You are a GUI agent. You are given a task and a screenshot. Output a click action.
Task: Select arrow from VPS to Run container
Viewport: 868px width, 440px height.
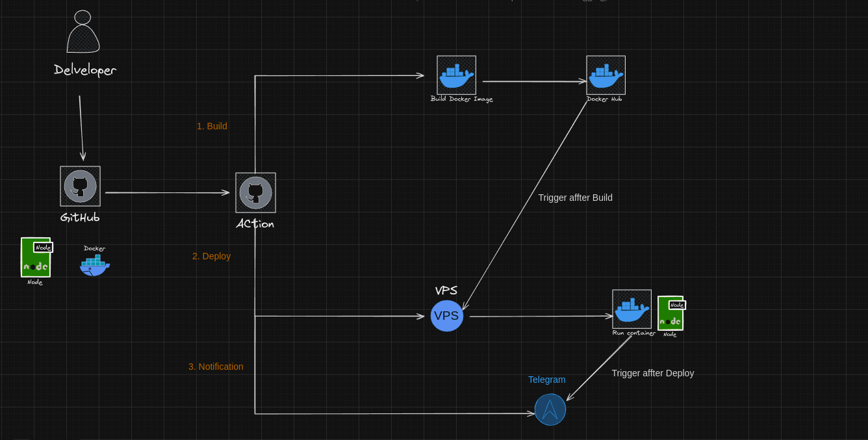tap(541, 317)
